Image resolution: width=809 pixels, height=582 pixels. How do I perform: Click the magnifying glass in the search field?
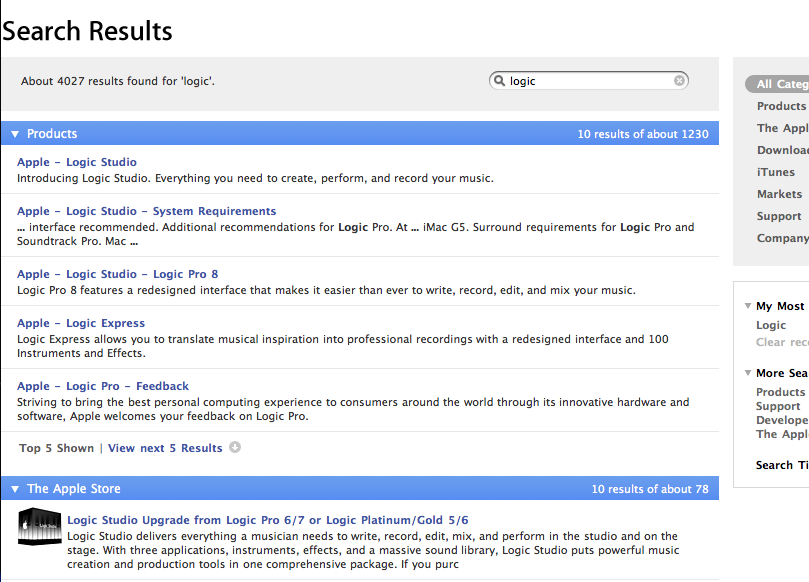point(499,80)
